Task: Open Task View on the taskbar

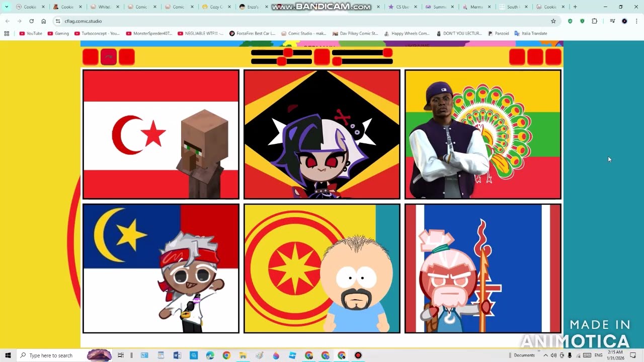Action: (120, 355)
